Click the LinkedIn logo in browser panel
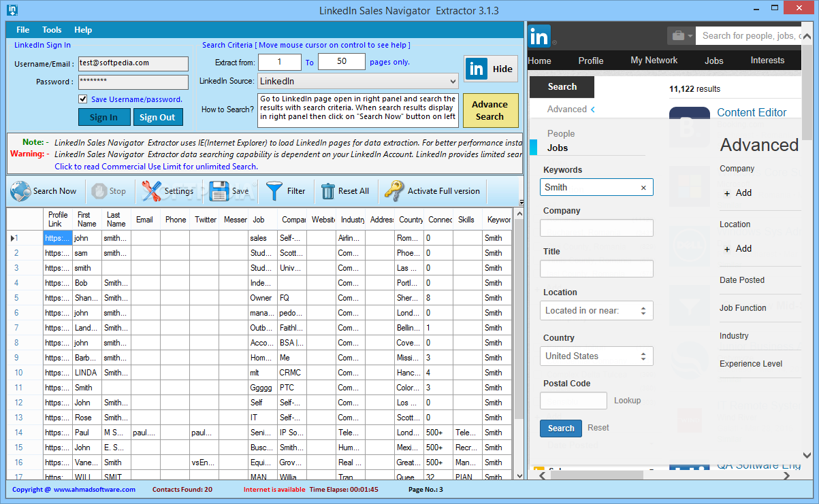This screenshot has height=504, width=819. click(540, 36)
